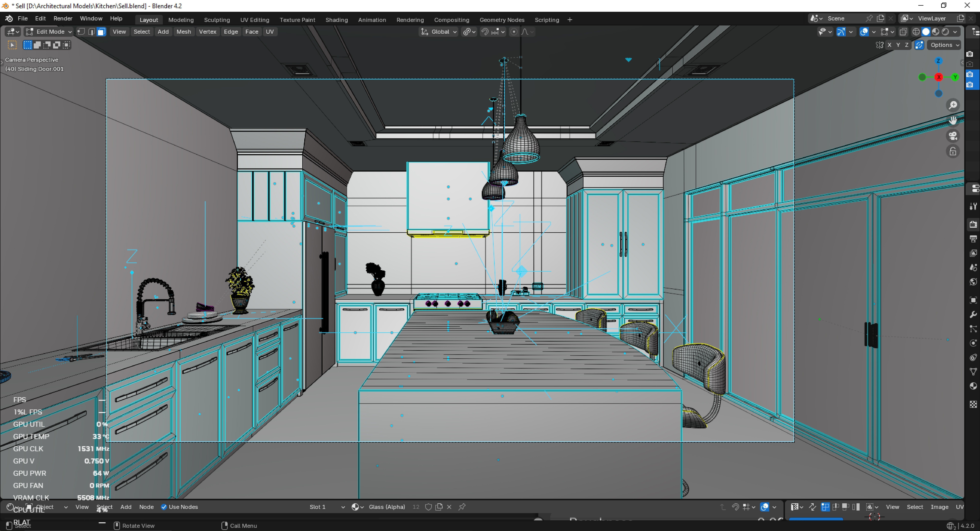The image size is (980, 531).
Task: Open the Options dropdown
Action: pos(944,45)
